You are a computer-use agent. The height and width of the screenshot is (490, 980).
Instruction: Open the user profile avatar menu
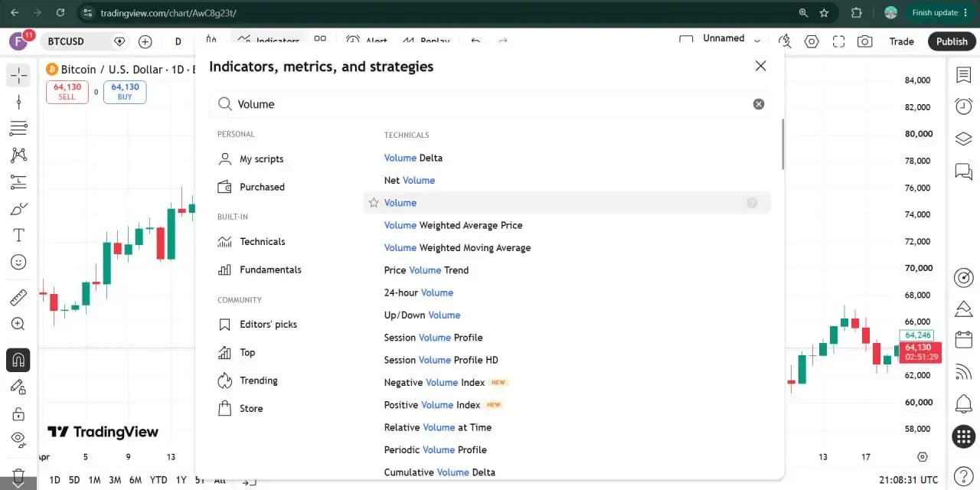point(18,41)
